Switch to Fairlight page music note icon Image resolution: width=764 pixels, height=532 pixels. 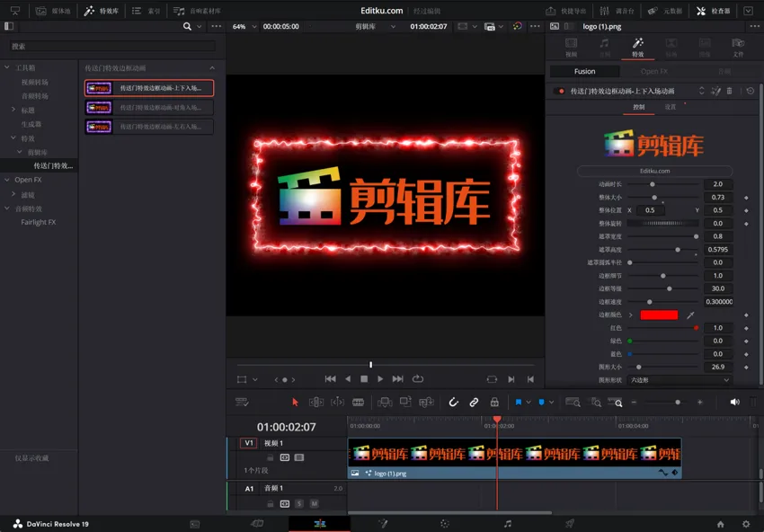508,524
